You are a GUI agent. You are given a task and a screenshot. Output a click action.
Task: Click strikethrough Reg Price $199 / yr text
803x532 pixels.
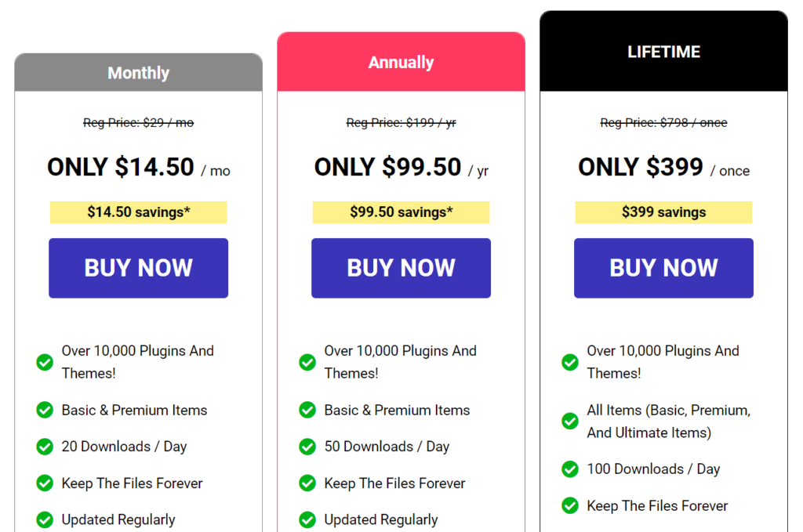coord(401,123)
